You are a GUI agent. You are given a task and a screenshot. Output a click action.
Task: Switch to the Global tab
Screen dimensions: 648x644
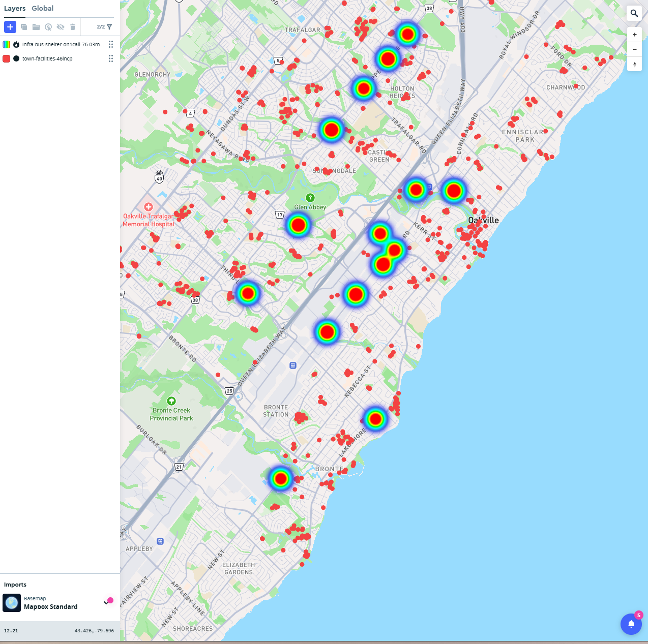(x=42, y=8)
